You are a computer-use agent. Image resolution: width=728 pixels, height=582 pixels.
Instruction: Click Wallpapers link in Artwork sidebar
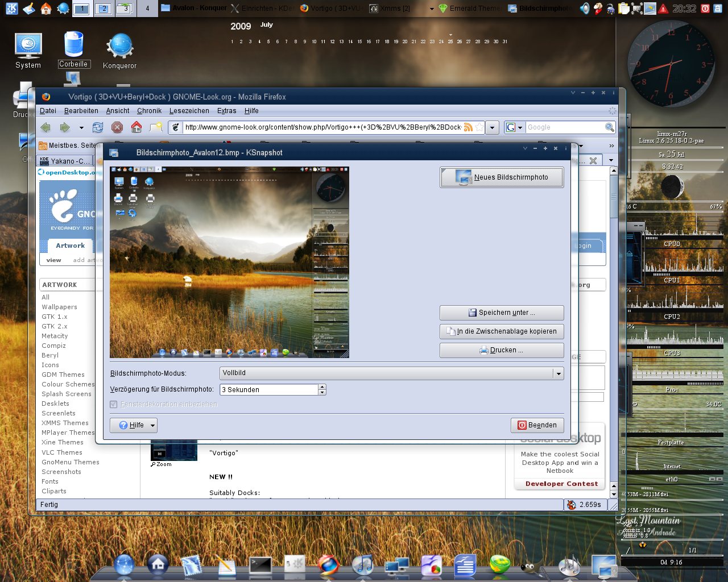[x=59, y=307]
